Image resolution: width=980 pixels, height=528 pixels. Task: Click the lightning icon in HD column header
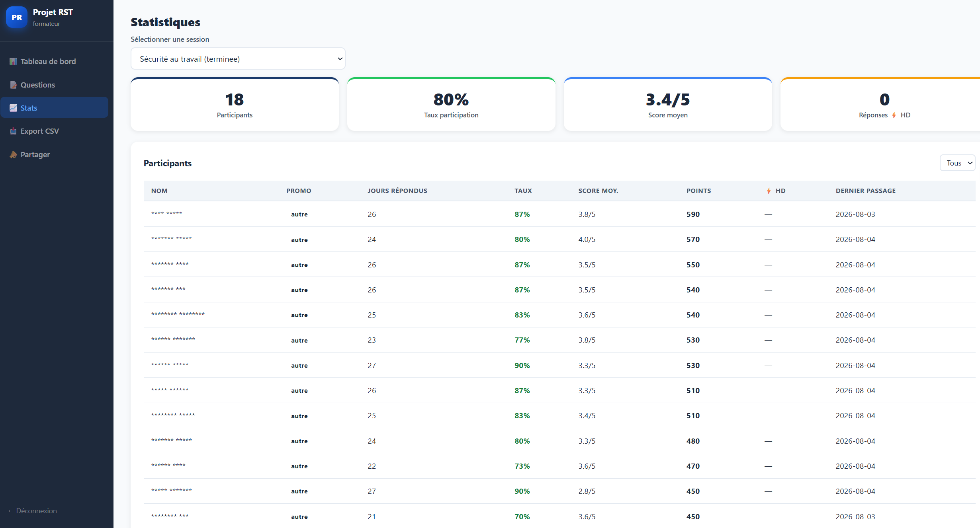pyautogui.click(x=769, y=191)
